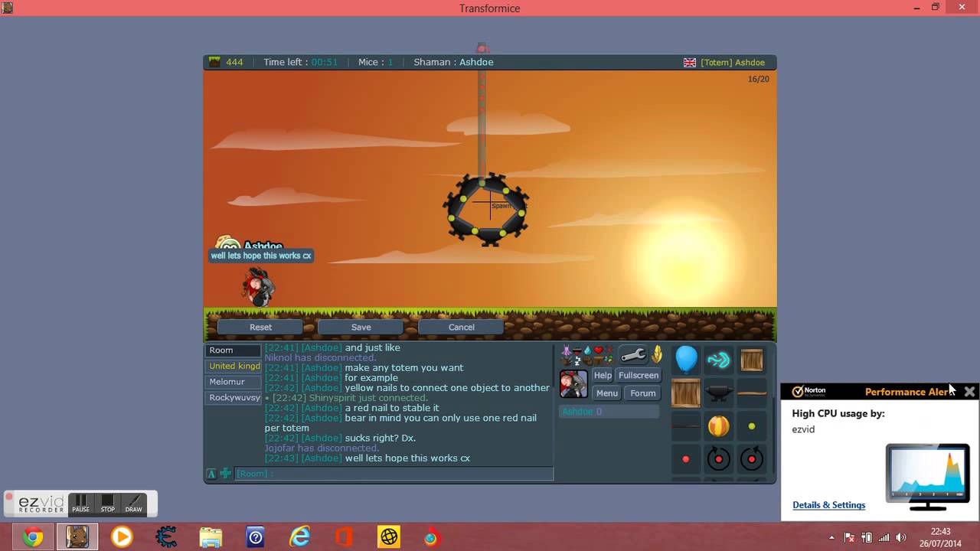The height and width of the screenshot is (551, 980).
Task: Activate ezvid DRAW tool
Action: point(134,503)
